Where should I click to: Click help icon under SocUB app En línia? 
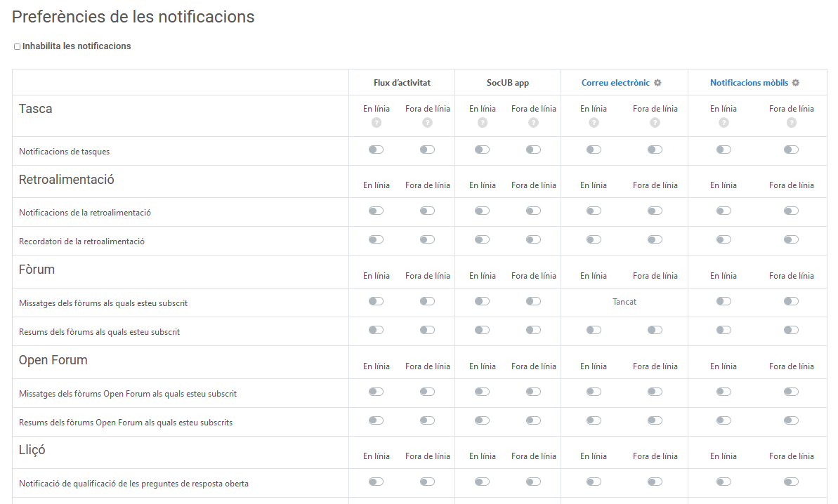pyautogui.click(x=482, y=123)
